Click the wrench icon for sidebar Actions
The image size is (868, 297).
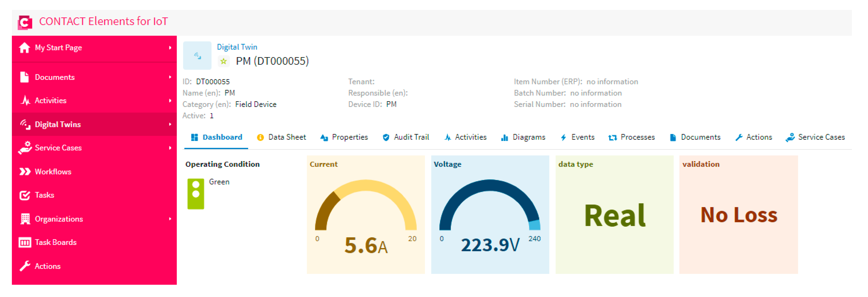(25, 266)
